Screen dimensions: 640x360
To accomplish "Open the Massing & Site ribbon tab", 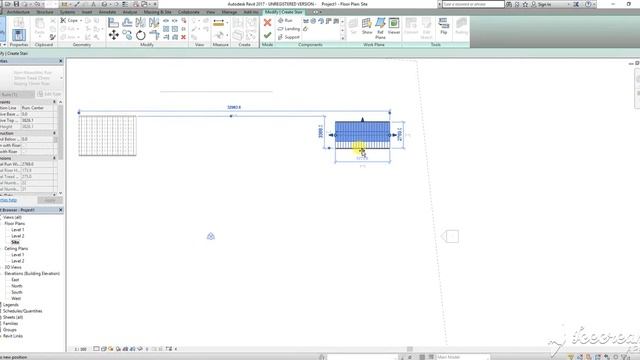I will pos(158,12).
